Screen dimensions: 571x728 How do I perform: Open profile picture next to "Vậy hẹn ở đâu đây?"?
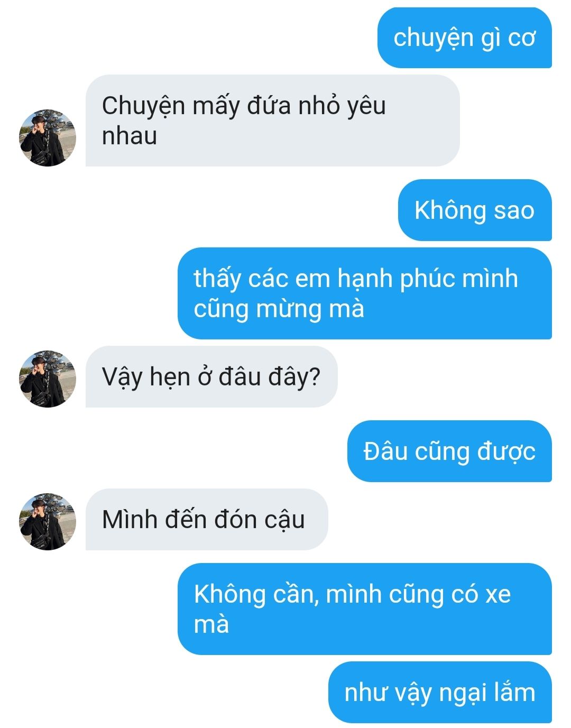(48, 379)
